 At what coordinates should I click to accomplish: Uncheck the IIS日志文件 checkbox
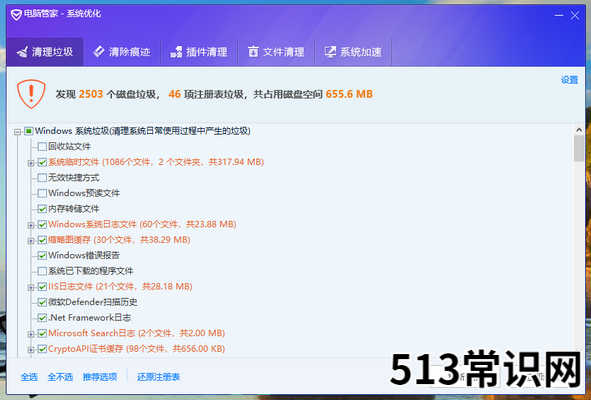pyautogui.click(x=42, y=287)
